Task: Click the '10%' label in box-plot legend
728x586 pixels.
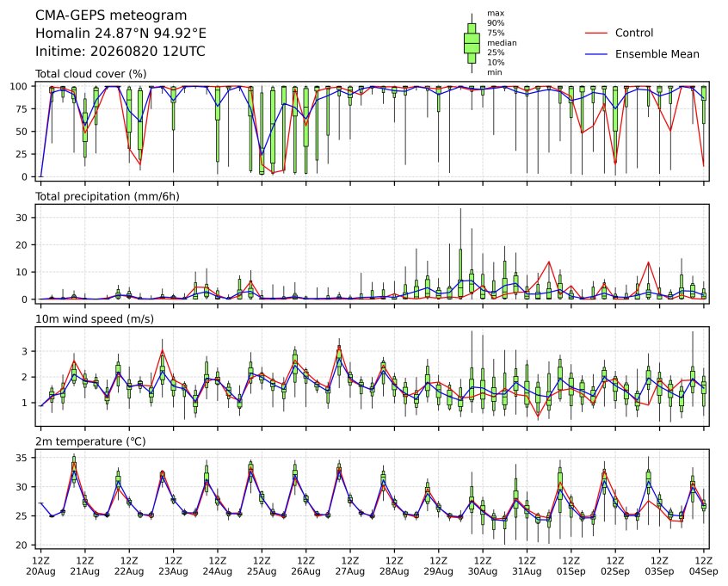Action: pyautogui.click(x=496, y=63)
